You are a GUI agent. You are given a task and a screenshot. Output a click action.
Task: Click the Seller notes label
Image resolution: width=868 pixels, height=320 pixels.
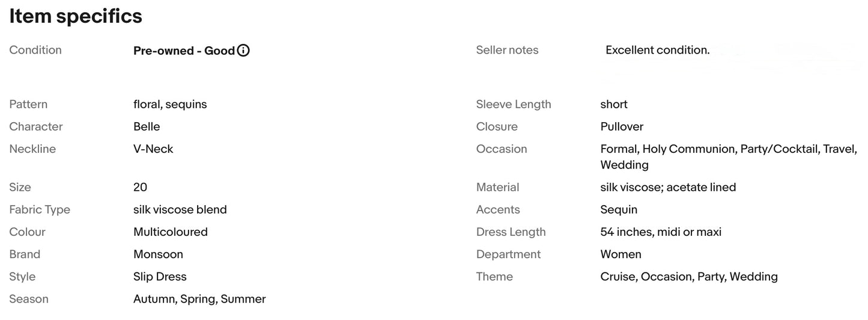(507, 50)
